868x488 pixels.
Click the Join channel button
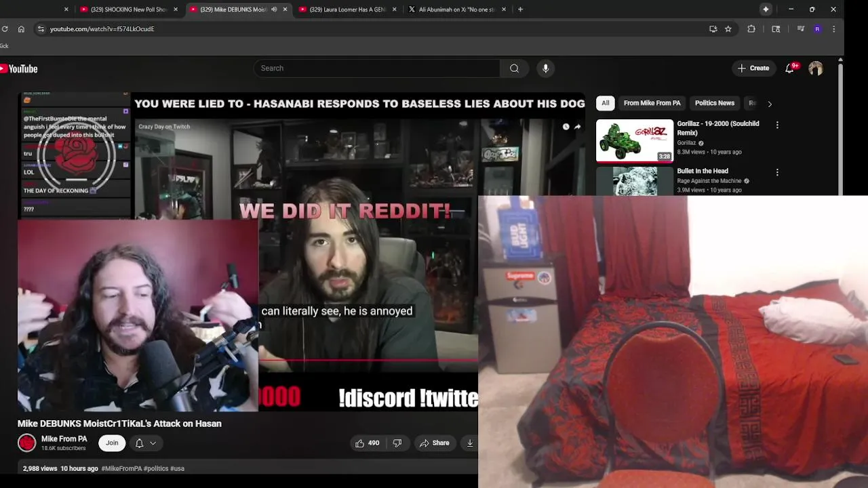pyautogui.click(x=112, y=443)
